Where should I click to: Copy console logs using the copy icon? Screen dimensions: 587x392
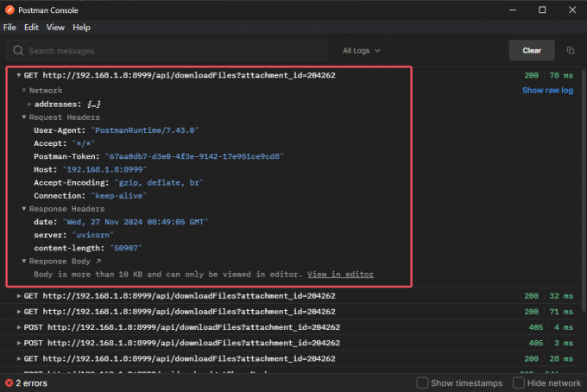point(570,51)
